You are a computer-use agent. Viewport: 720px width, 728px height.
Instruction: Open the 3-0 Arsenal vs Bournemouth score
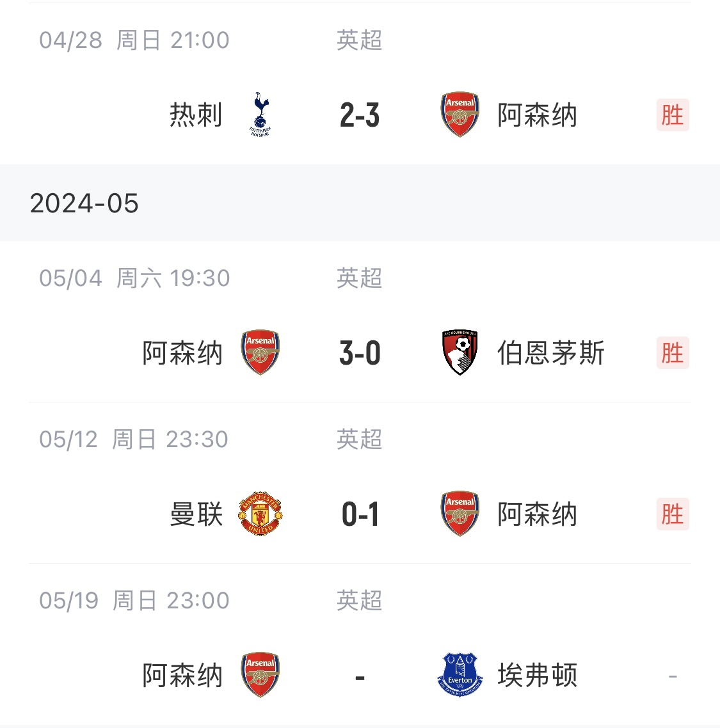coord(360,353)
